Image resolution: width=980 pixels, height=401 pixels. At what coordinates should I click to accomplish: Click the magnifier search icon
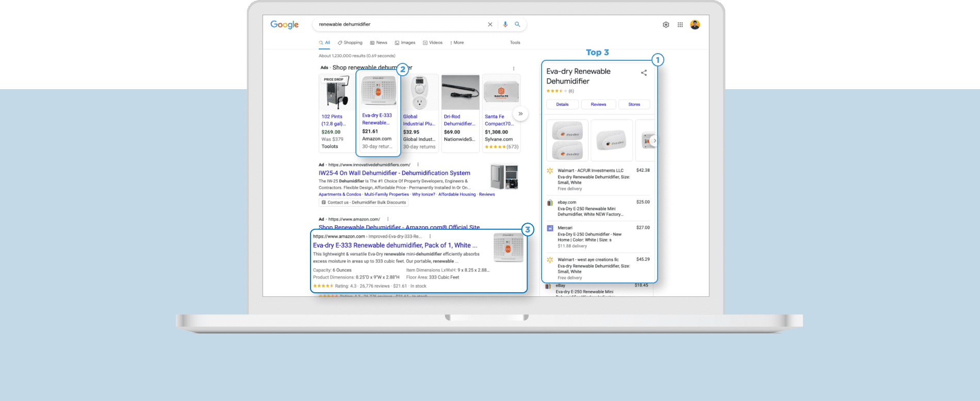point(517,24)
